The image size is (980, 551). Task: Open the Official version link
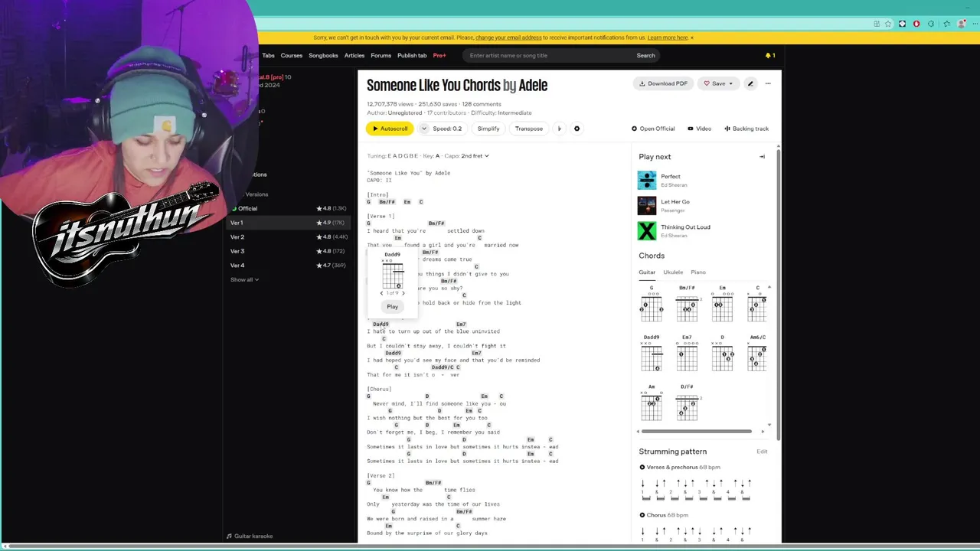click(653, 129)
